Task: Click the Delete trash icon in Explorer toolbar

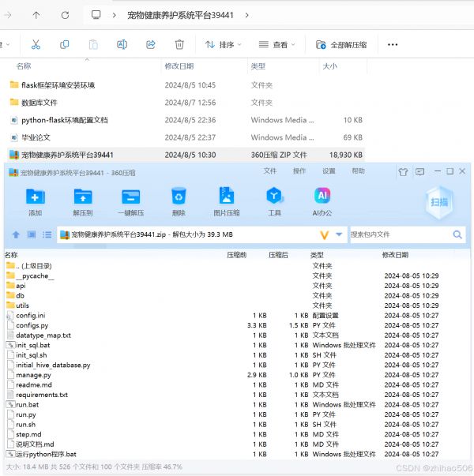Action: (179, 45)
